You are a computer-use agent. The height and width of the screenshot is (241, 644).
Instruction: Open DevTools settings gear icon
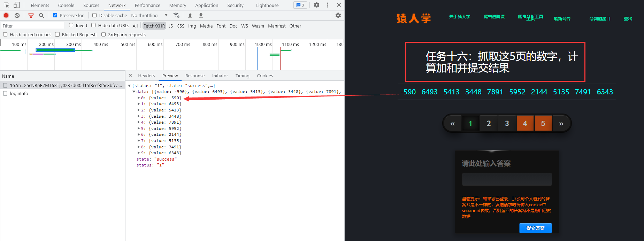316,5
